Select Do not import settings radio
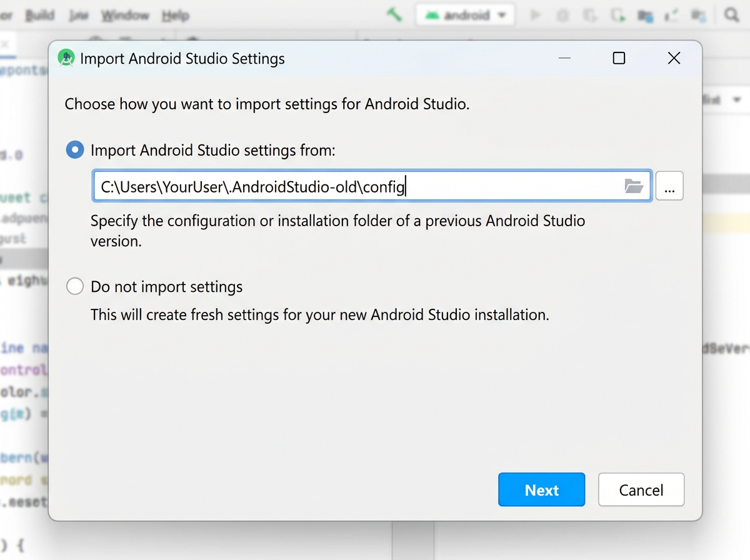This screenshot has width=750, height=560. 75,287
